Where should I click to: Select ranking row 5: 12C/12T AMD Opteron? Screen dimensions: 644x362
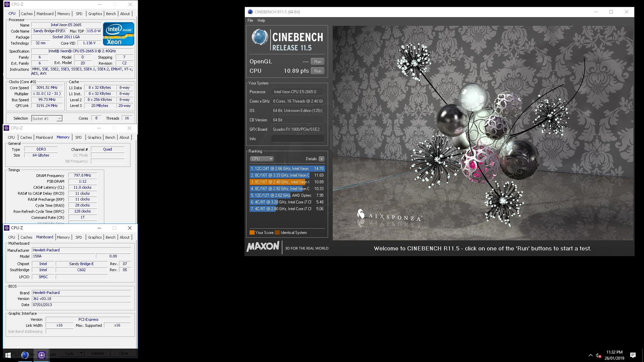287,195
